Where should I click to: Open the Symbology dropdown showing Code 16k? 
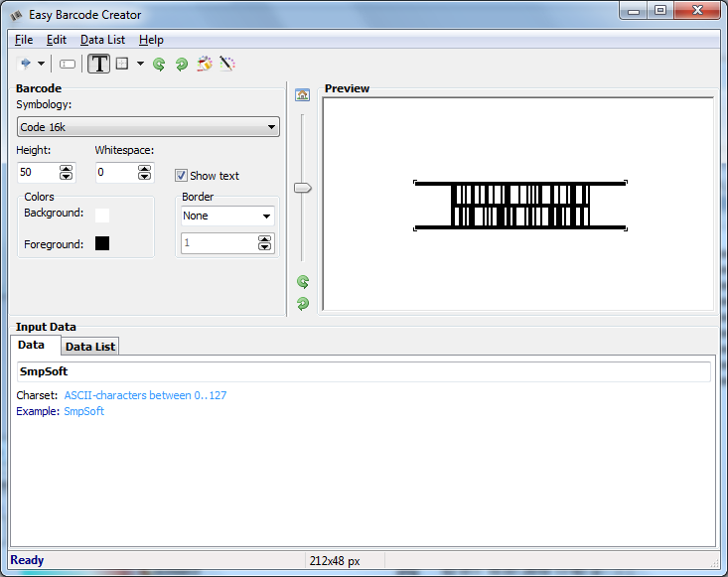coord(148,127)
